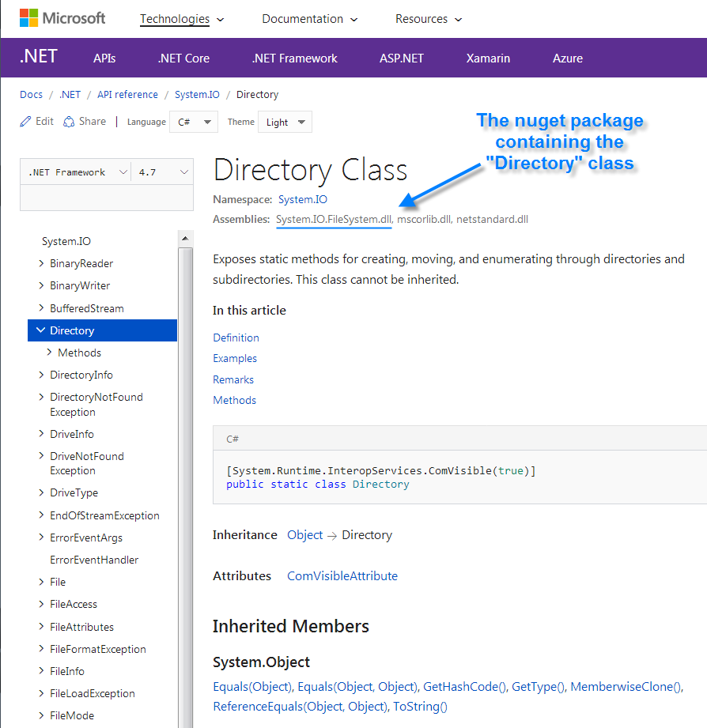Open the Technologies menu
The height and width of the screenshot is (728, 707).
[x=182, y=19]
